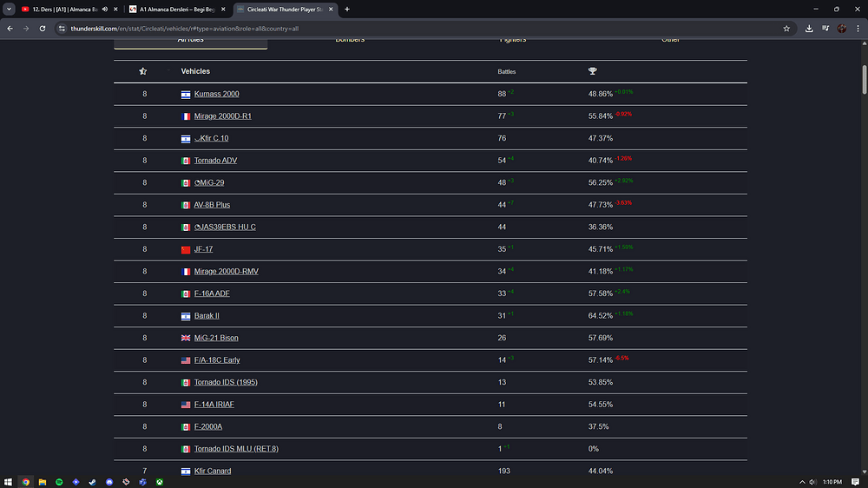The image size is (868, 488).
Task: Select the 88 battles value for Kurnass 2000
Action: tap(502, 94)
